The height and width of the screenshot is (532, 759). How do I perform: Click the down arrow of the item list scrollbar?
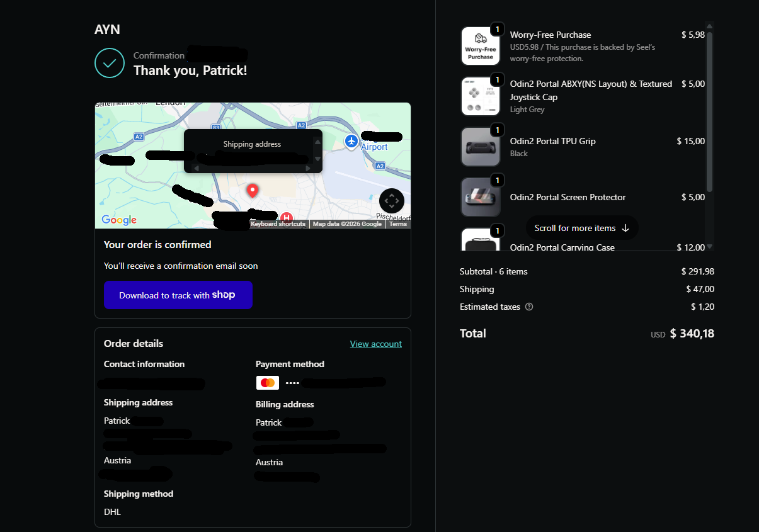pyautogui.click(x=709, y=247)
